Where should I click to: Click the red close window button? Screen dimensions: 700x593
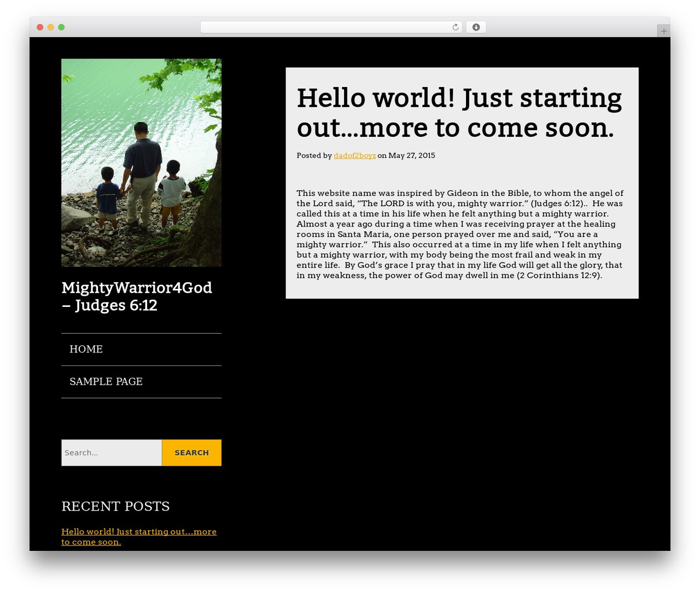tap(40, 27)
